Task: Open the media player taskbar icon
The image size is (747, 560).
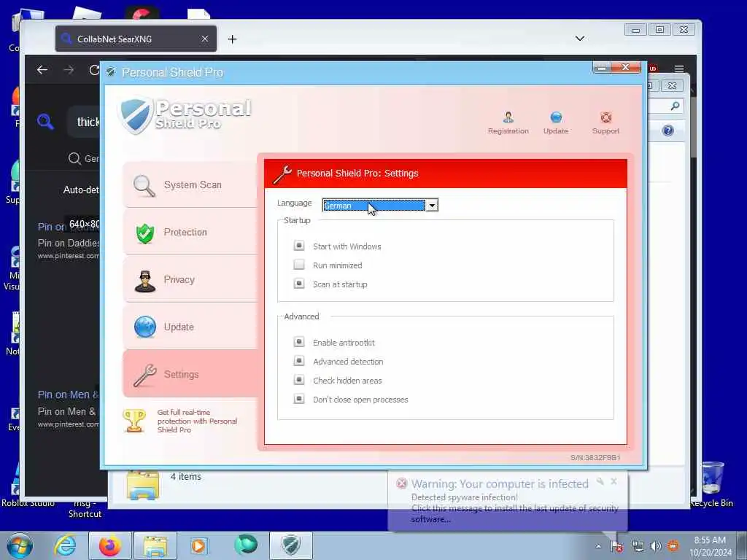Action: (x=198, y=545)
